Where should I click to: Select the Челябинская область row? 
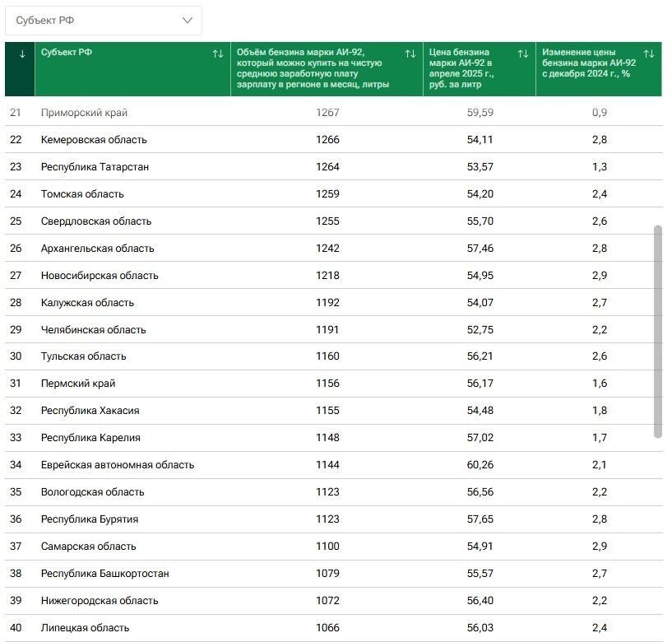tap(334, 329)
